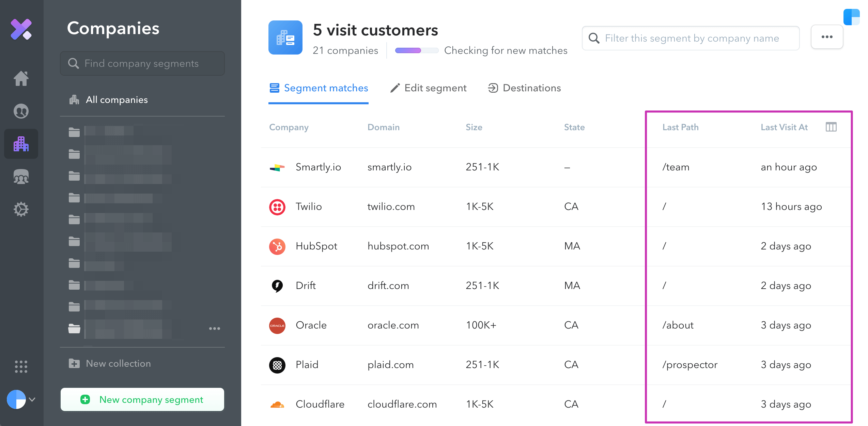Screen dimensions: 868x426
Task: Click the new matches progress bar
Action: click(x=416, y=50)
